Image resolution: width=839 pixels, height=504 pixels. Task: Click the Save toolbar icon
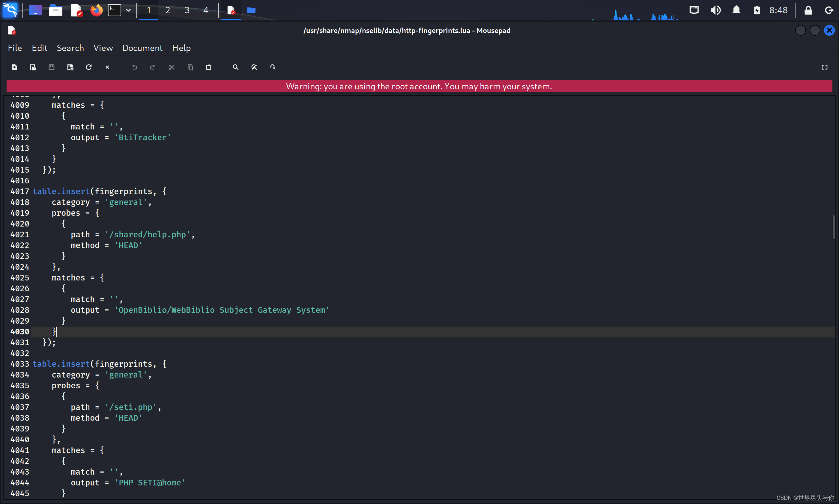click(51, 67)
